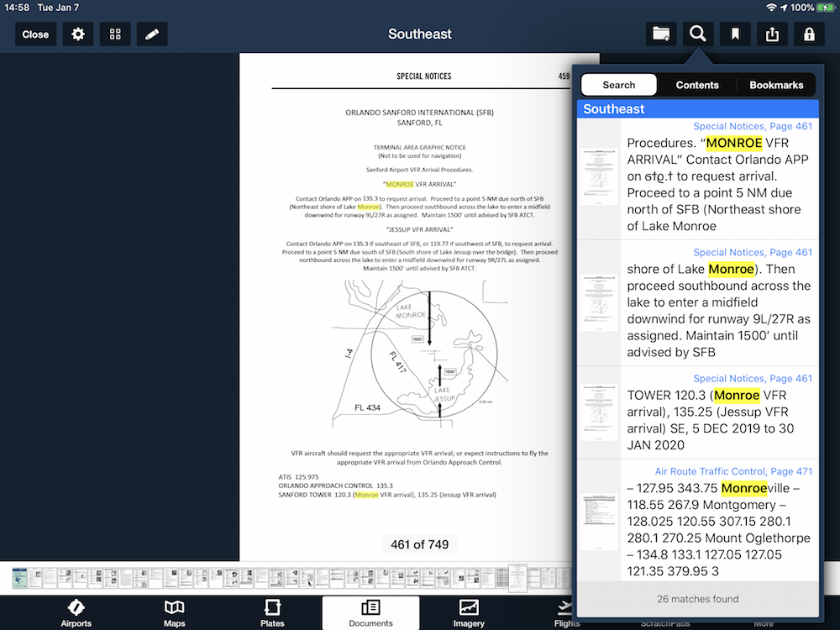Open the Plates tab
Screen dimensions: 840x630
tap(272, 613)
